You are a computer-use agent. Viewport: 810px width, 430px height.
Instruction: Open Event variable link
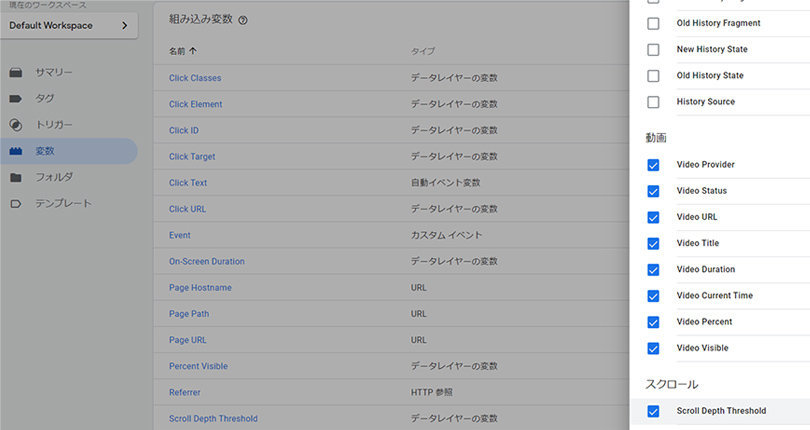(179, 235)
